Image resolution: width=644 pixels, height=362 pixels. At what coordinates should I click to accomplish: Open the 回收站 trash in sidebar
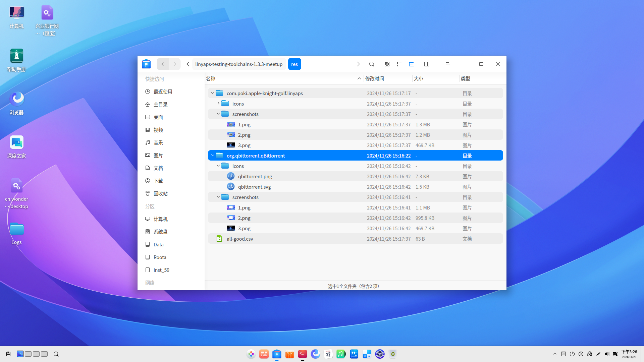pyautogui.click(x=160, y=194)
